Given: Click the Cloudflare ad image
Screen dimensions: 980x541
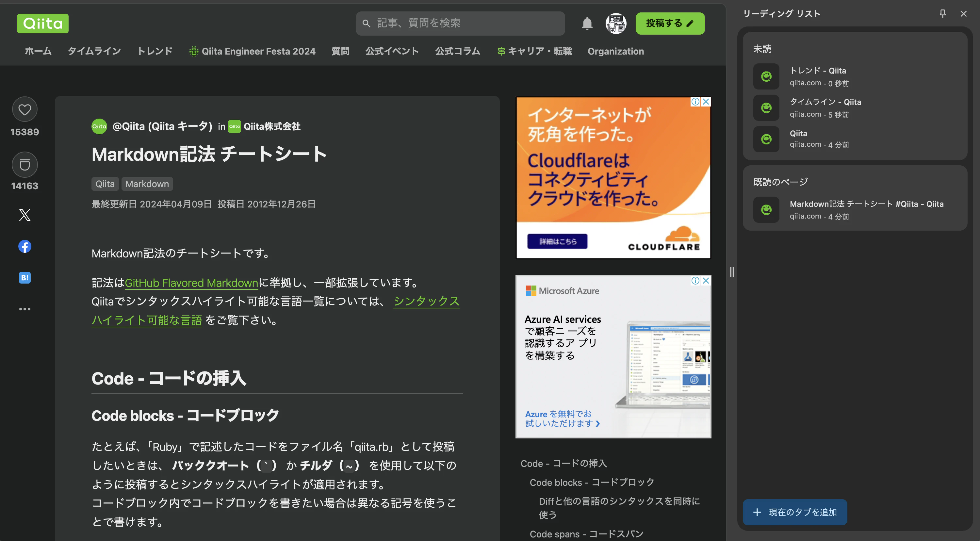Looking at the screenshot, I should click(x=613, y=178).
